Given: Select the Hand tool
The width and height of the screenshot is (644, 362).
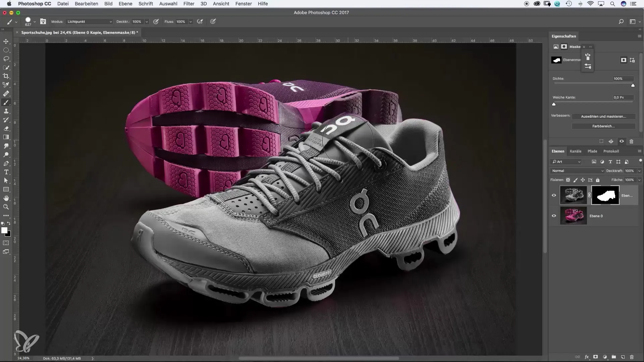Looking at the screenshot, I should tap(6, 198).
